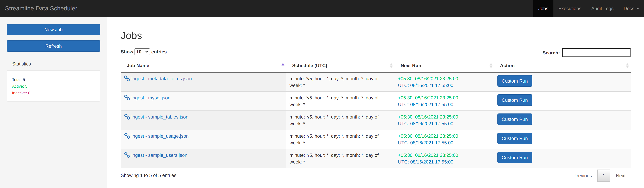Click link icon beside Ingest - sample_users.json

pos(127,155)
